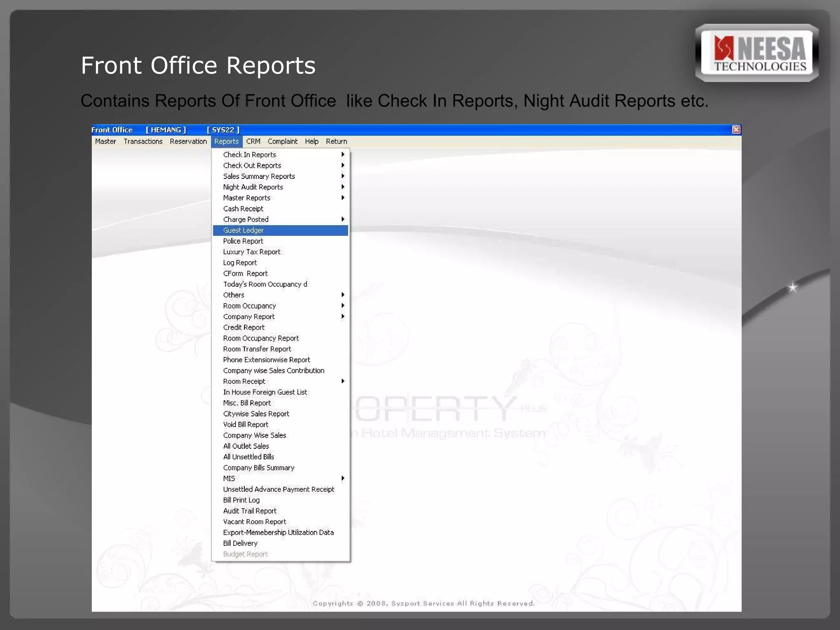Screen dimensions: 840x630
Task: Select Export-Memebership Utilization Data
Action: click(x=281, y=533)
